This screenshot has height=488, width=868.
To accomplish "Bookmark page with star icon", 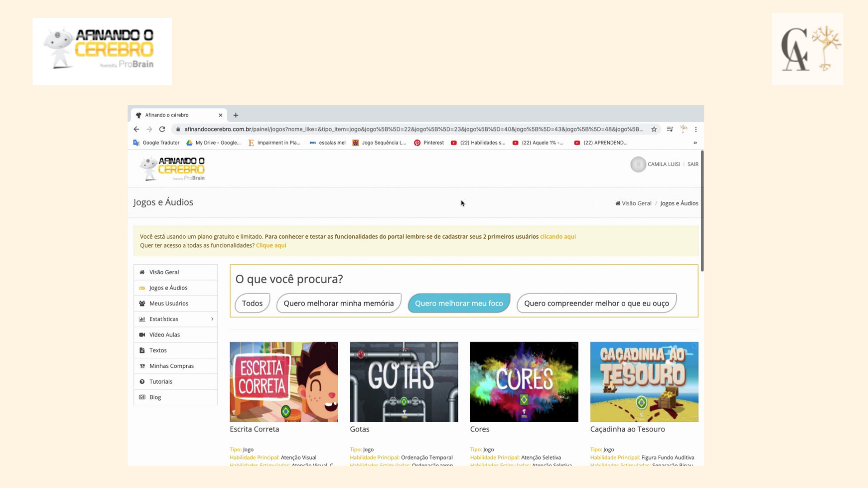I will pyautogui.click(x=654, y=129).
